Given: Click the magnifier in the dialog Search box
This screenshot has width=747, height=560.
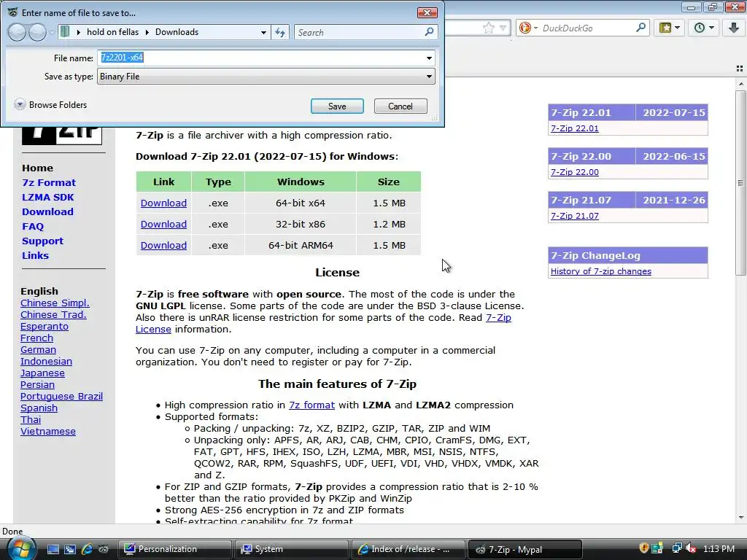Looking at the screenshot, I should tap(429, 32).
